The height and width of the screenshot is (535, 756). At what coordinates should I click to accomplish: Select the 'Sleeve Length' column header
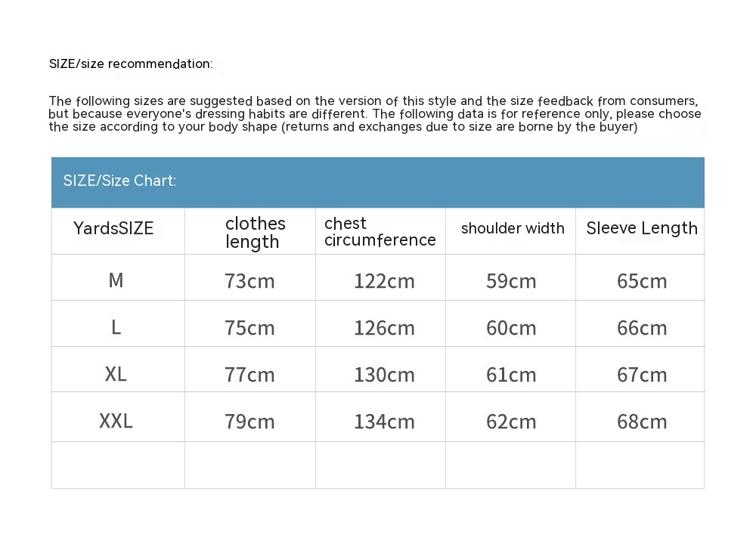641,228
